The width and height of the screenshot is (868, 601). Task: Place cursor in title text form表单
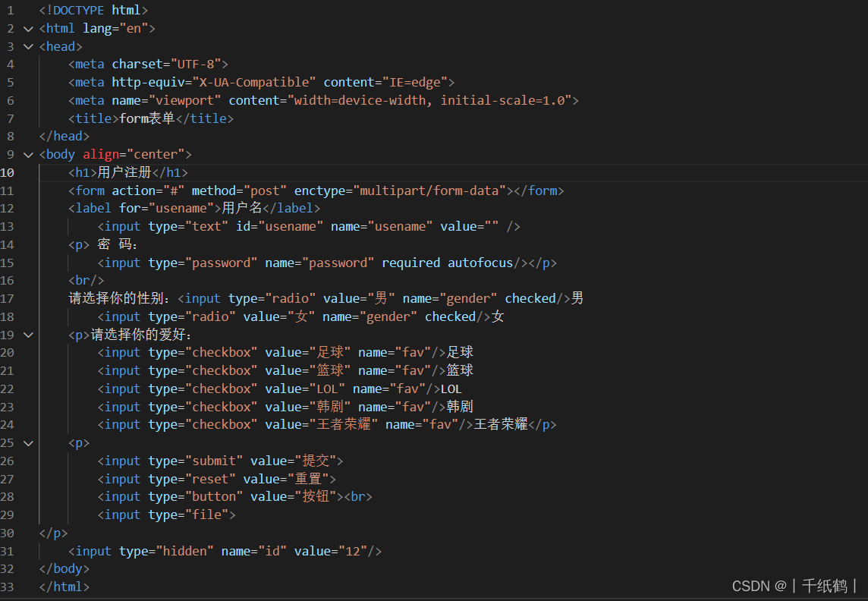[x=147, y=118]
